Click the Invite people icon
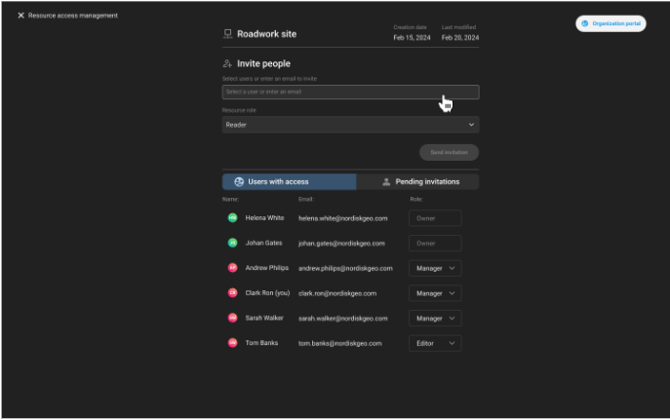This screenshot has height=419, width=670. point(228,64)
